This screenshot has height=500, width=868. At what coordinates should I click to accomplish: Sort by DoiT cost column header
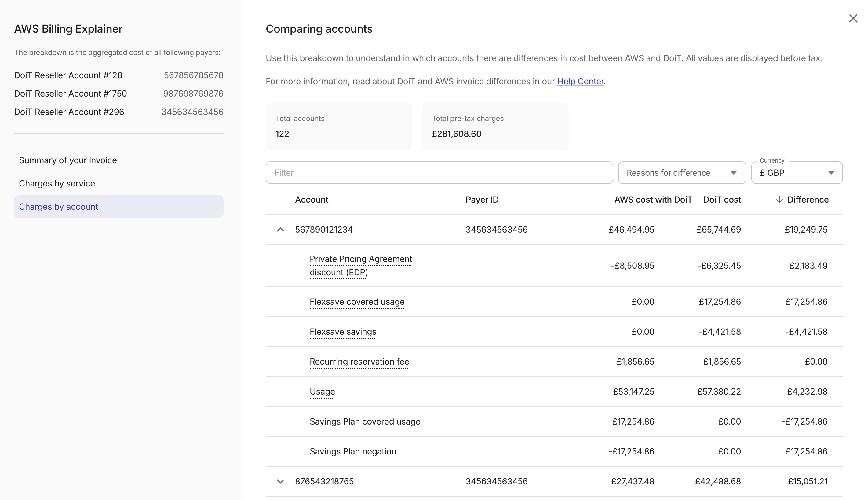(722, 200)
